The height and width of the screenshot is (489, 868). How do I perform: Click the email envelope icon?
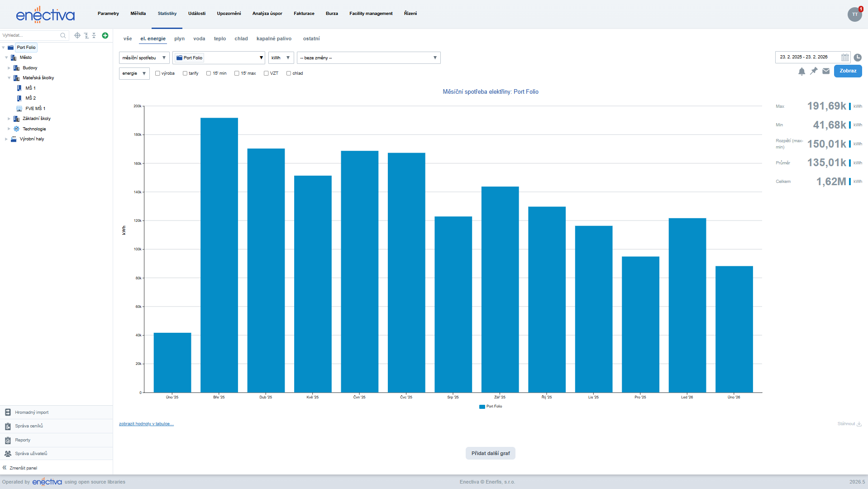pos(826,71)
